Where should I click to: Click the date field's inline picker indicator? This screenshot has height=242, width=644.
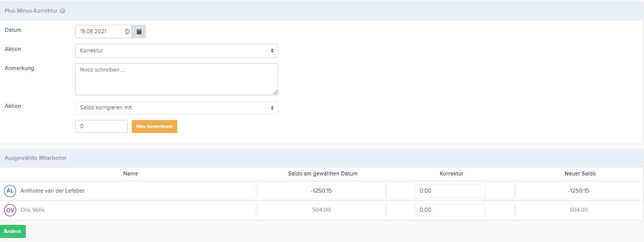point(127,31)
